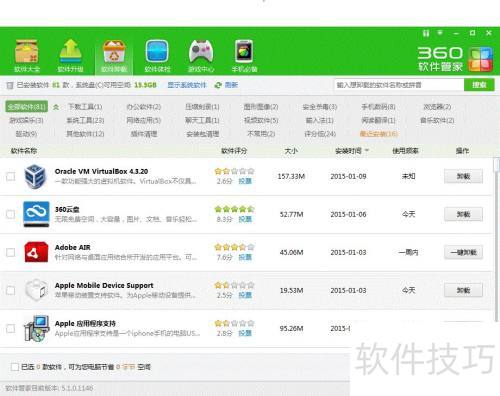
Task: Tick the checkbox for 360云盘
Action: (x=11, y=214)
